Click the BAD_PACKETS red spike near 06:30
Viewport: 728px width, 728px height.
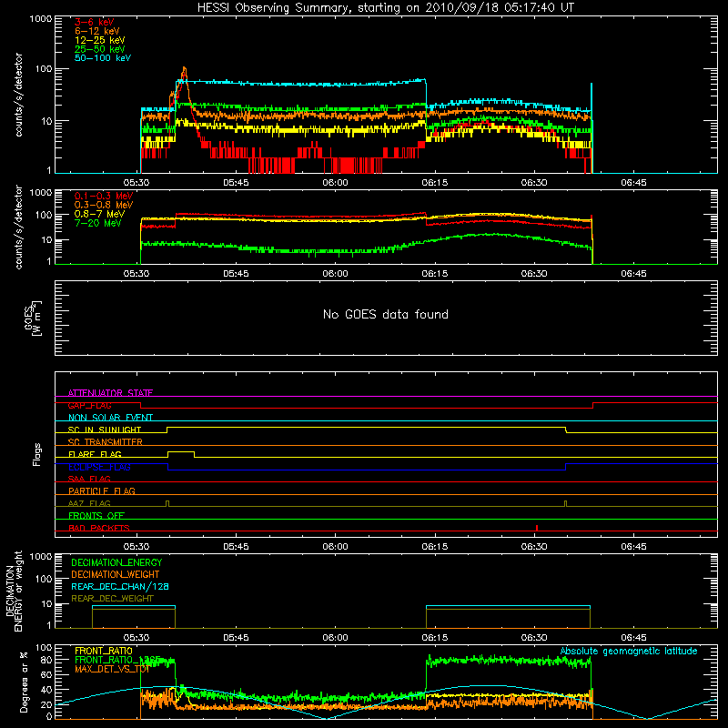pyautogui.click(x=537, y=528)
